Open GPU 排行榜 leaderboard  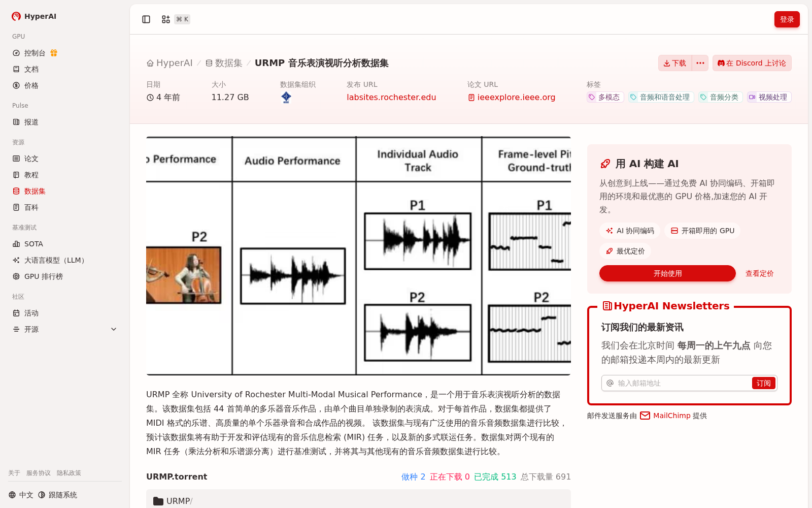pos(44,276)
